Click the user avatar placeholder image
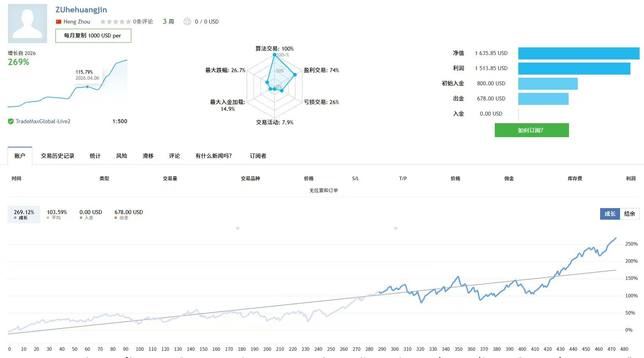Screen dimensions: 644x358 (28, 24)
